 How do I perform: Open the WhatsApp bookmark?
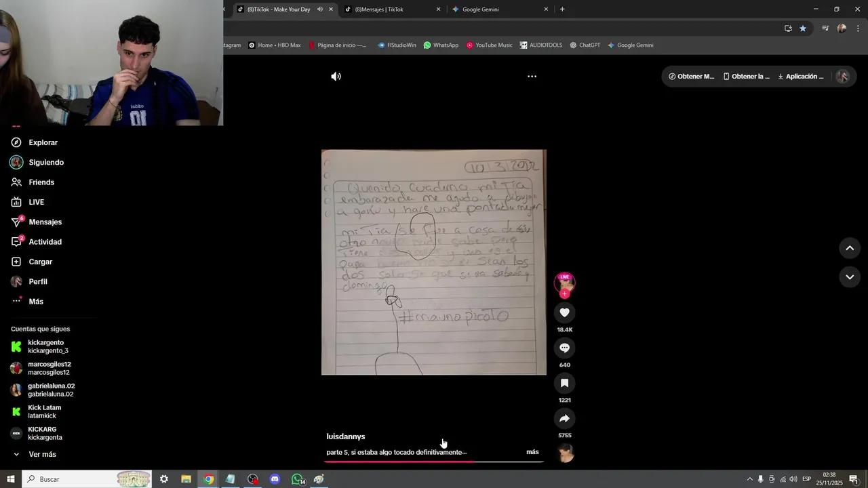pos(441,45)
